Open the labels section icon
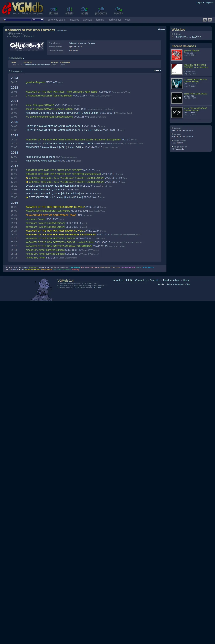215x644 pixels. pos(84,11)
